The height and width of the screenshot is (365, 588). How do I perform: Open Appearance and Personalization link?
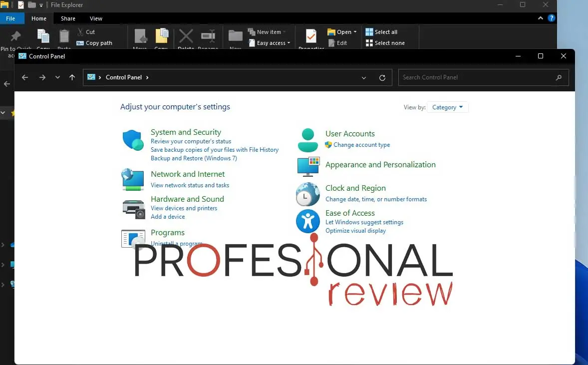click(x=380, y=165)
